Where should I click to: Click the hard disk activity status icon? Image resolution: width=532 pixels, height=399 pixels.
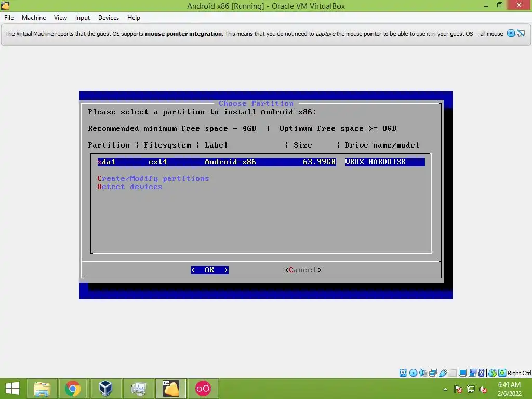[x=403, y=373]
